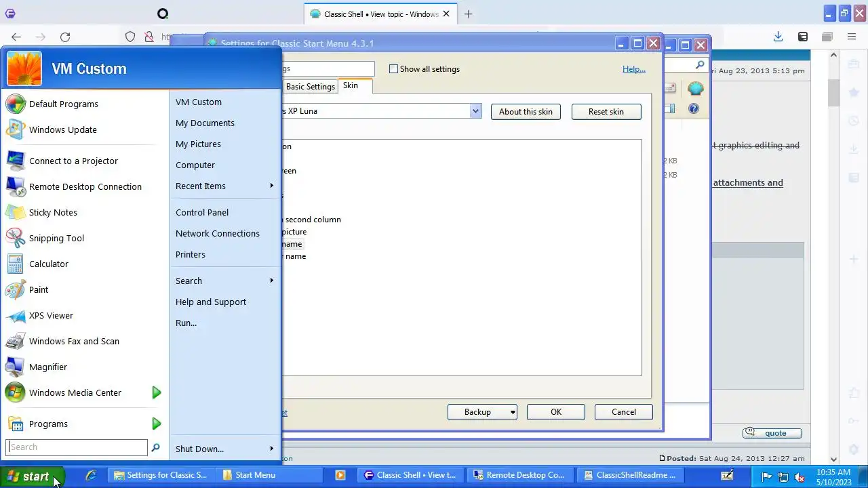This screenshot has width=868, height=488.
Task: Click the Action Center flag tray icon
Action: click(767, 476)
